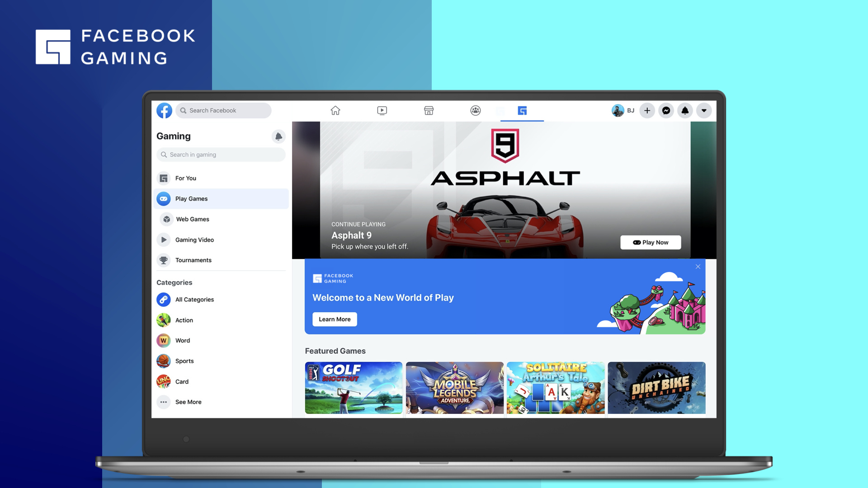The width and height of the screenshot is (868, 488).
Task: Select the Video/Watch icon in navbar
Action: (x=382, y=110)
